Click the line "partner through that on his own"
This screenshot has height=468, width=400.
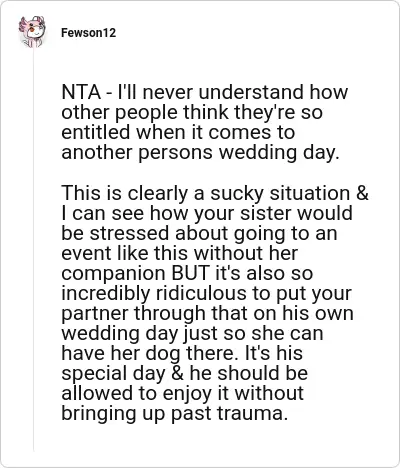207,313
